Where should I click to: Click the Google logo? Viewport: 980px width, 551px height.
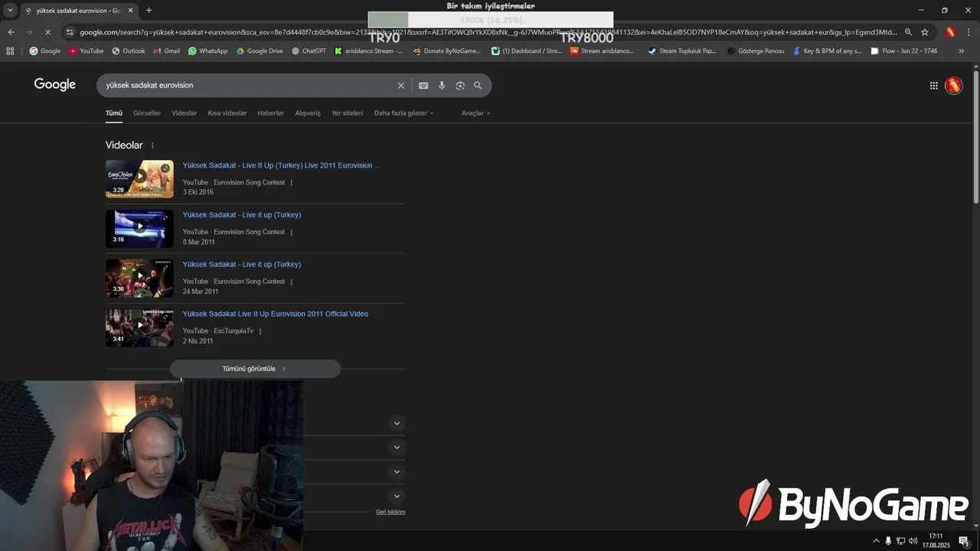54,85
